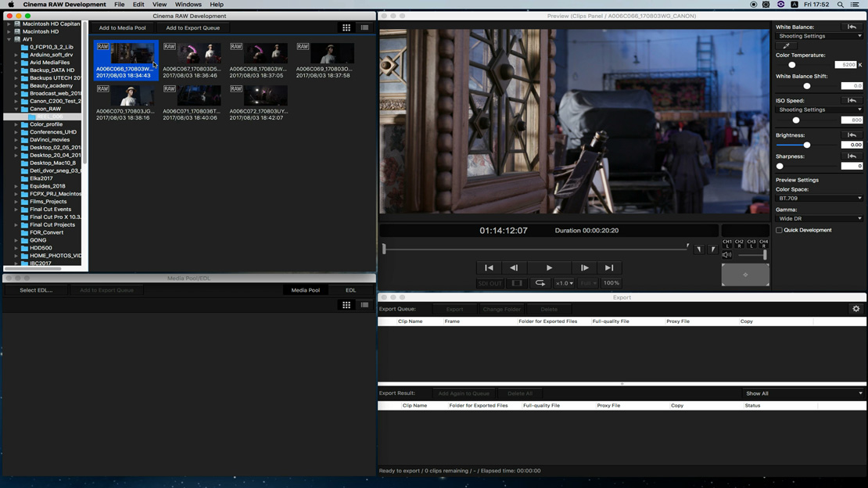
Task: Switch to the EDL tab
Action: [x=351, y=290]
